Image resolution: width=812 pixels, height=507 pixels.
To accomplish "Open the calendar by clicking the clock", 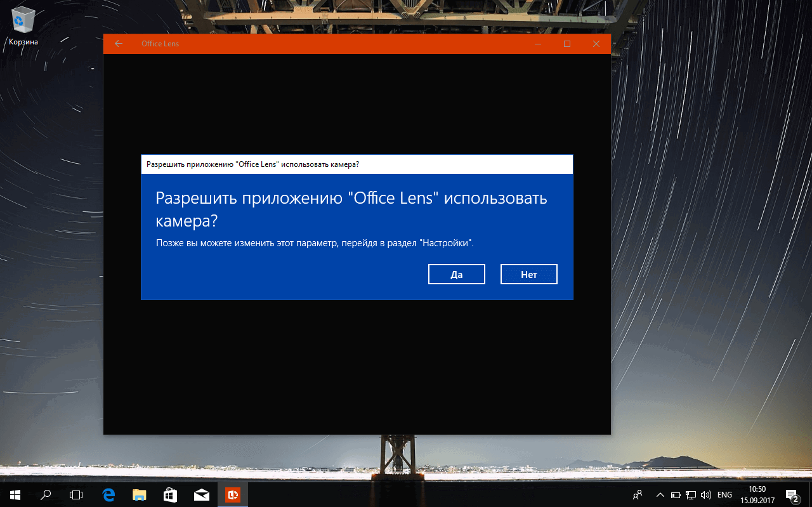I will tap(756, 494).
